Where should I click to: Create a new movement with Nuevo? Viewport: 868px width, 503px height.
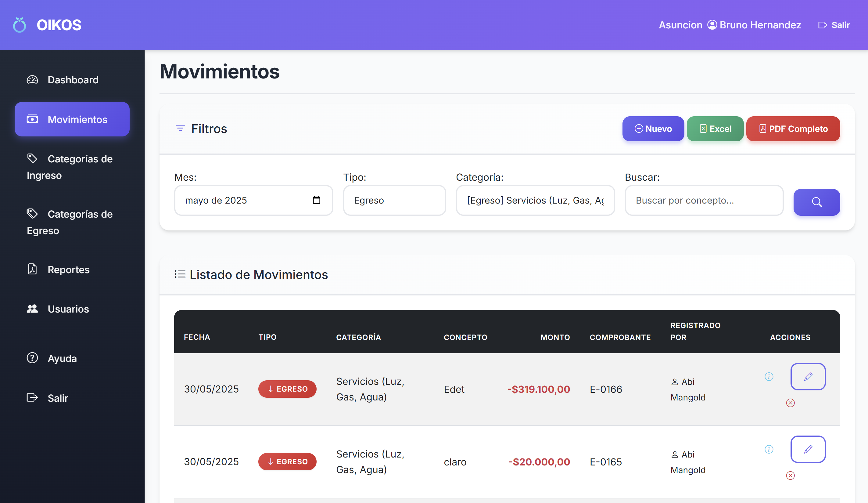[653, 128]
